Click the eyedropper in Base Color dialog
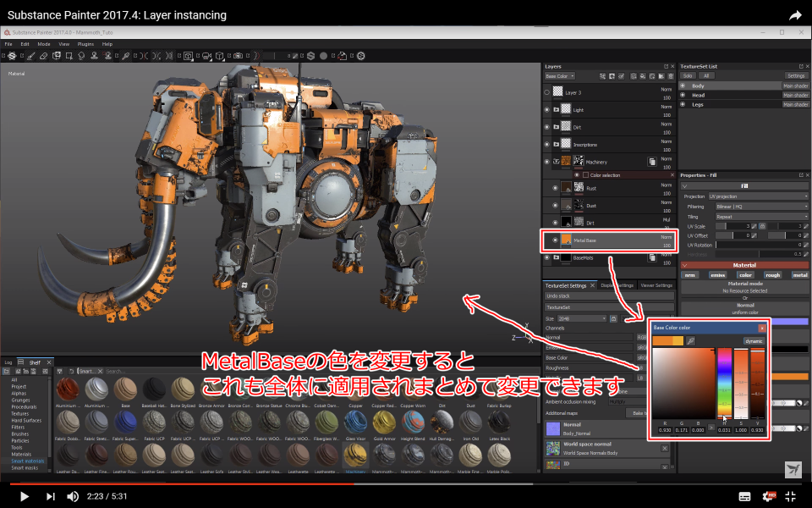Image resolution: width=812 pixels, height=508 pixels. click(x=690, y=340)
